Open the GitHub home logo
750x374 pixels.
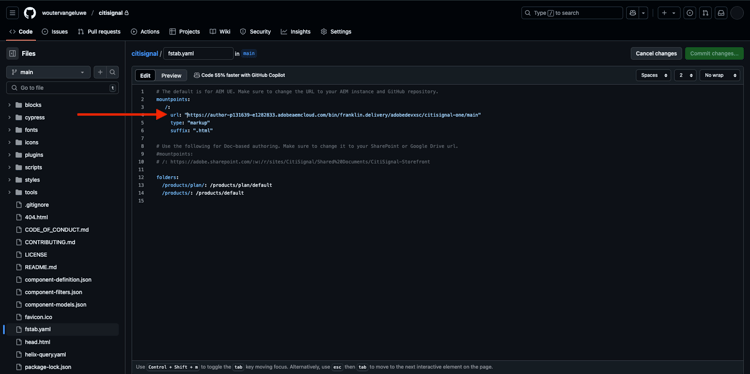30,13
